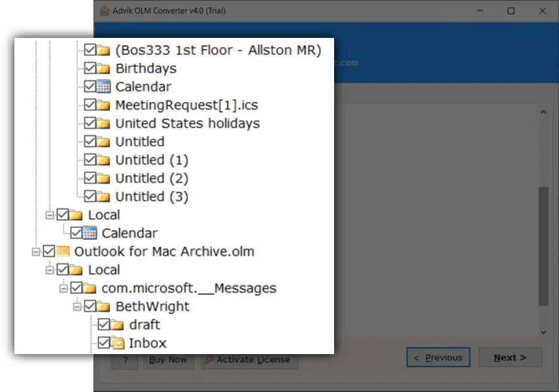Viewport: 559px width, 392px height.
Task: Click the MeetingRequest[1].ics folder icon
Action: click(x=103, y=105)
